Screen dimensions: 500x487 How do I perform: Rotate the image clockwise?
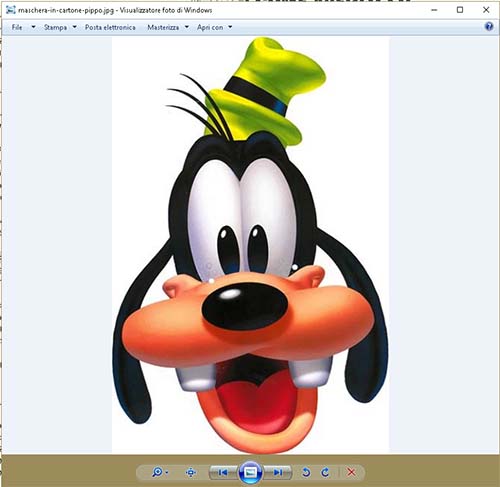coord(325,472)
